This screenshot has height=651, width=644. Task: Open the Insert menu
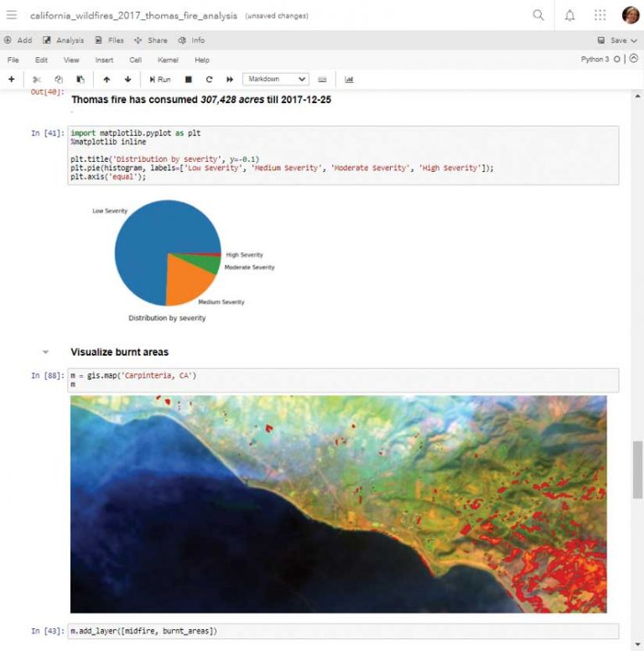coord(104,60)
